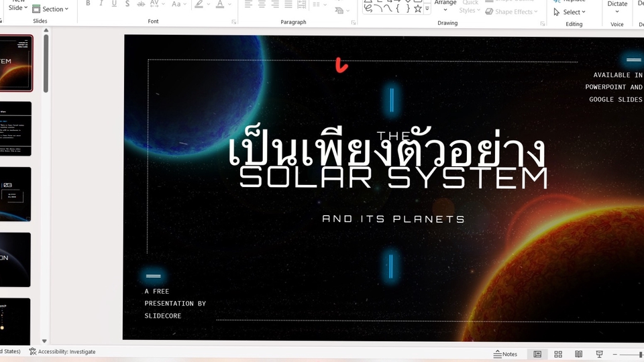644x362 pixels.
Task: Open Shape Effects menu
Action: point(511,11)
